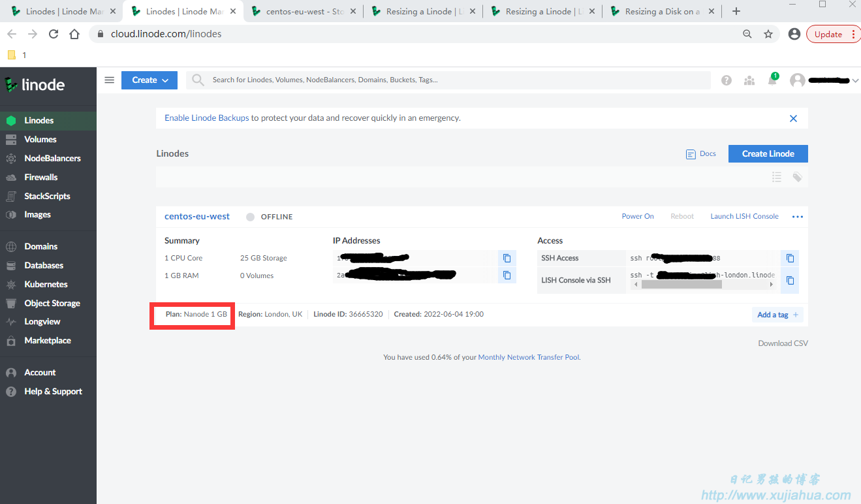
Task: Copy the LISH Console via SSH command
Action: pos(790,280)
